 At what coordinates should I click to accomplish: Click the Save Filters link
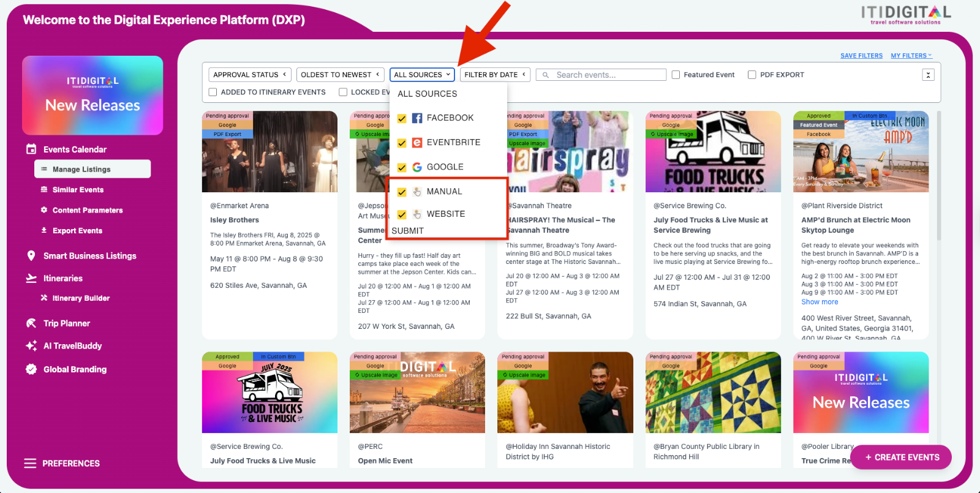[x=861, y=56]
